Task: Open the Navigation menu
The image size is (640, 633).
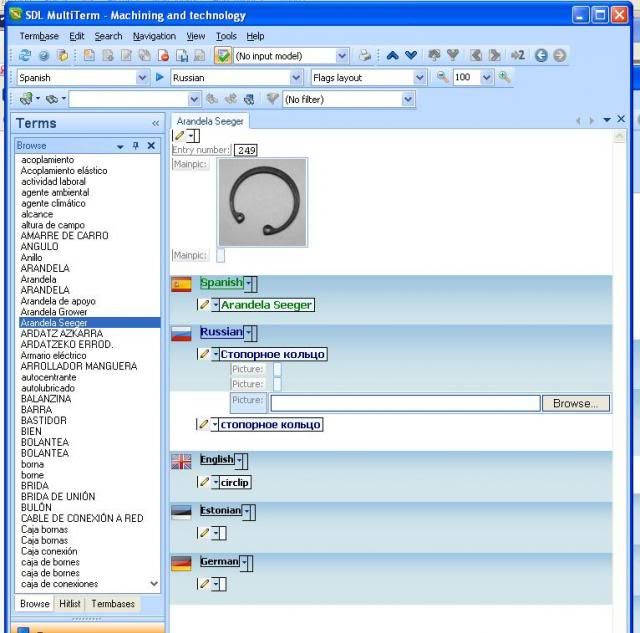Action: click(x=154, y=36)
